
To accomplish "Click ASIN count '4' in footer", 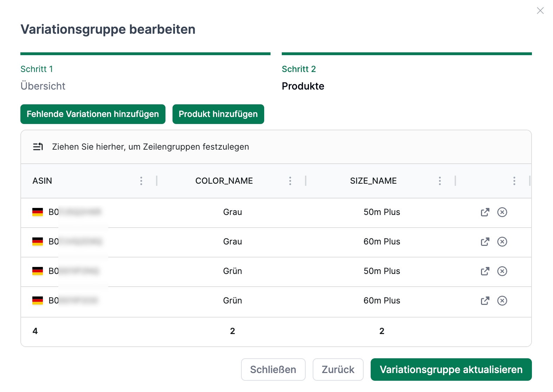I will pos(35,331).
